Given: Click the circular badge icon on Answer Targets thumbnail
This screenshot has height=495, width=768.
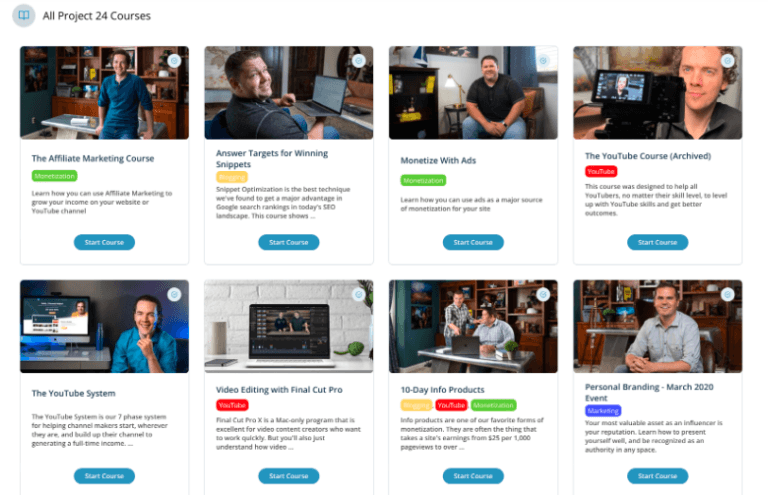Looking at the screenshot, I should coord(359,61).
